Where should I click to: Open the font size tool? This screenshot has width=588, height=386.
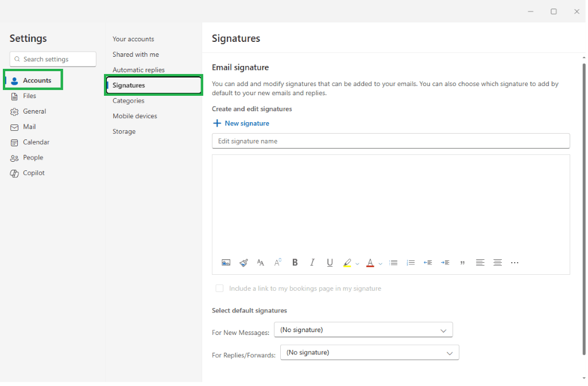coord(261,263)
